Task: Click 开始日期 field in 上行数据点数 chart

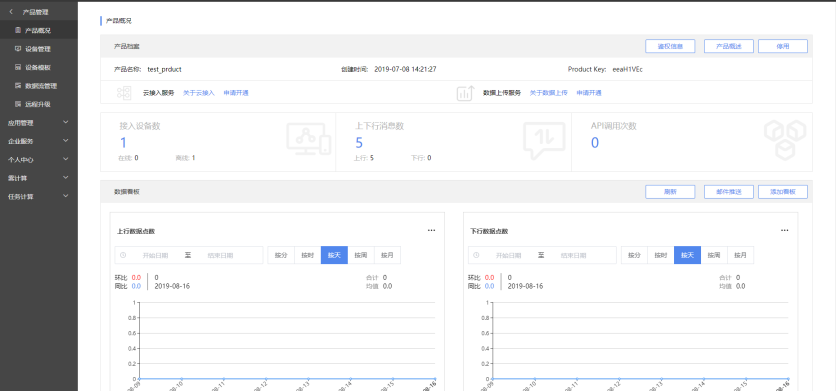Action: 156,256
